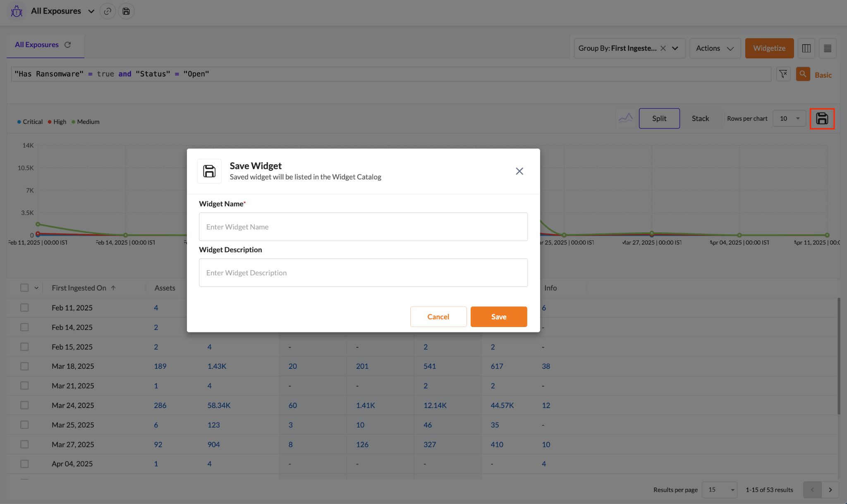The width and height of the screenshot is (847, 504).
Task: Click the floppy disk icon in dialog header
Action: click(209, 171)
